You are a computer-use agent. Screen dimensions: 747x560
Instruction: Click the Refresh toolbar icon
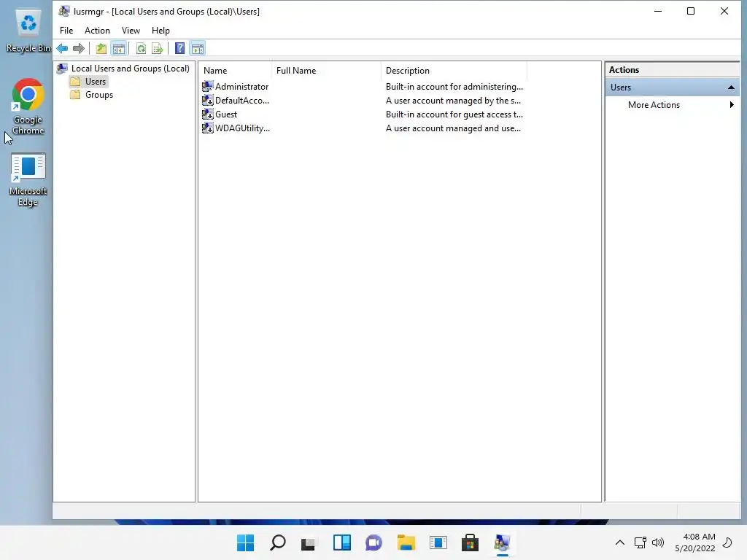(x=141, y=48)
